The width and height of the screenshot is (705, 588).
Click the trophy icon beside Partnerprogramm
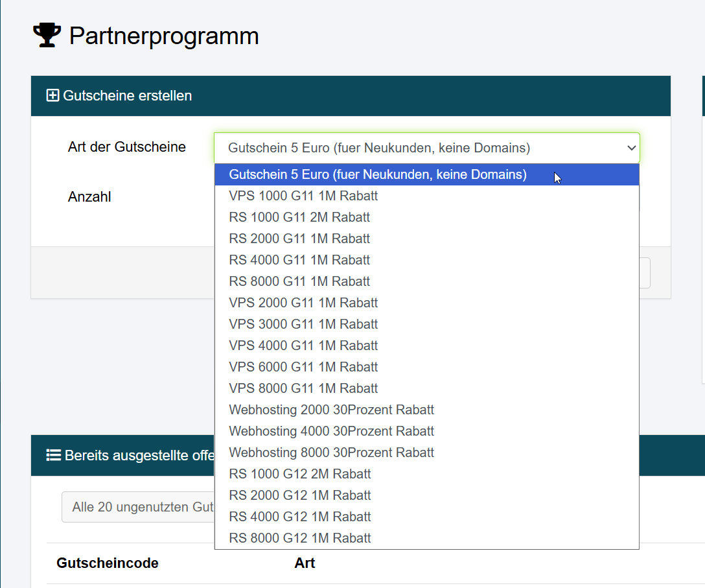pyautogui.click(x=47, y=36)
